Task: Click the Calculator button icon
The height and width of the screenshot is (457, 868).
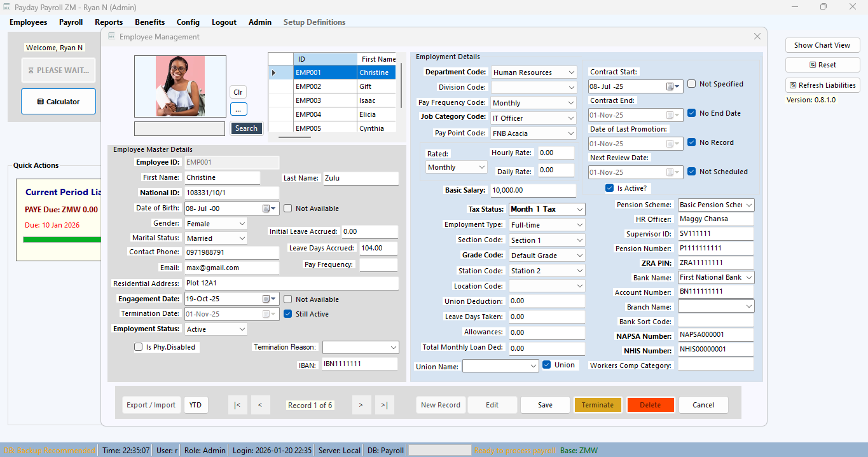Action: [41, 102]
